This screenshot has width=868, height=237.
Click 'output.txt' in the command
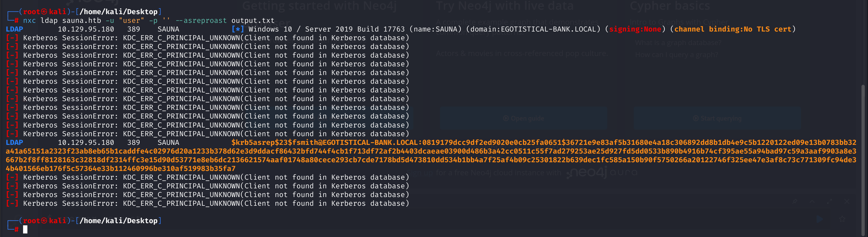(253, 20)
